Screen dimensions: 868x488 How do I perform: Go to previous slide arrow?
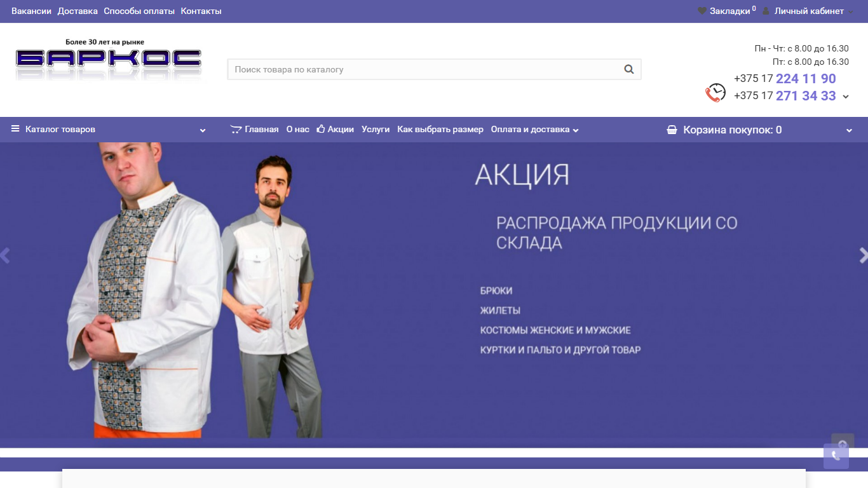[5, 255]
